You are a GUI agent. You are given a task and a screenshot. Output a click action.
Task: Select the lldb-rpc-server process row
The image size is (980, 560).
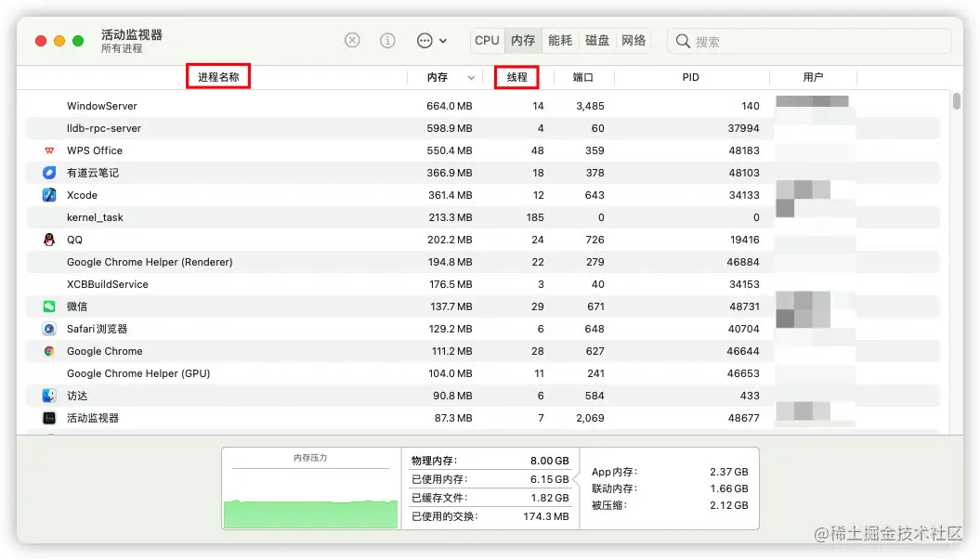tap(482, 128)
